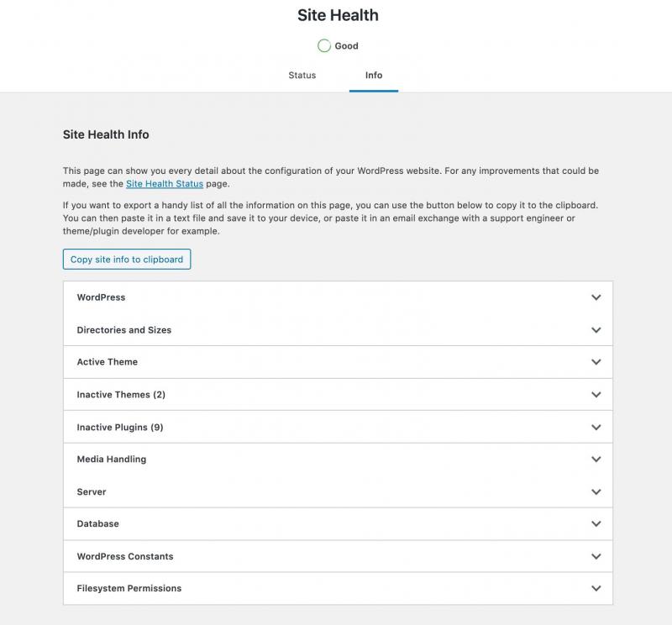Viewport: 672px width, 625px height.
Task: Select the Info tab
Action: (x=374, y=76)
